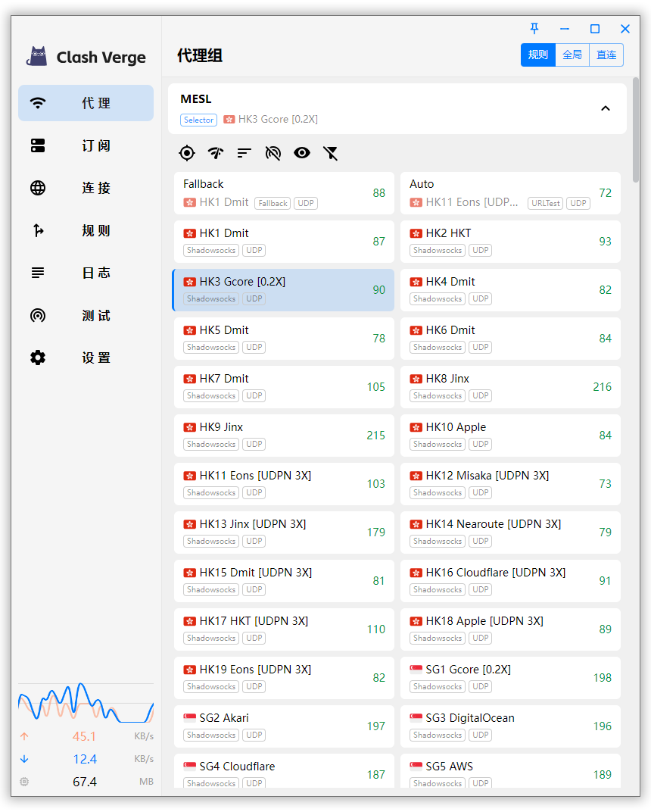Pick the SG5 AWS node
The height and width of the screenshot is (812, 651).
click(x=510, y=771)
